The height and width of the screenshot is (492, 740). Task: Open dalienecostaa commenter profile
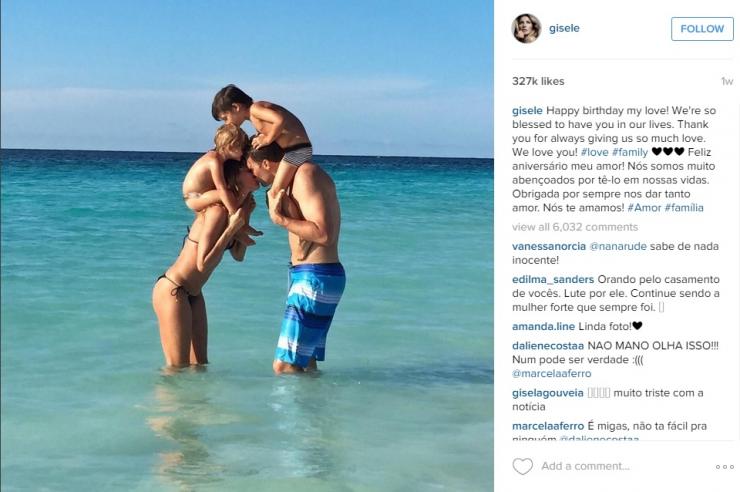click(548, 346)
